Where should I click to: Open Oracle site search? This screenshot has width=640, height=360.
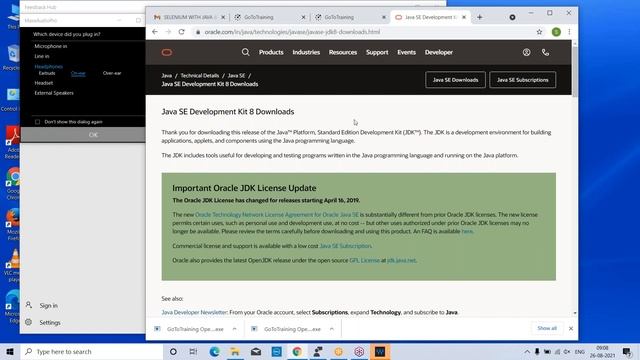[245, 52]
